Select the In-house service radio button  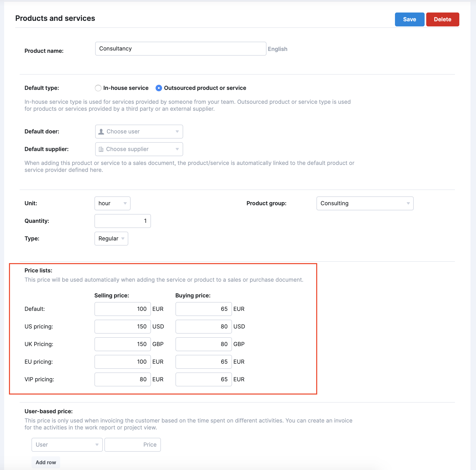click(x=98, y=88)
